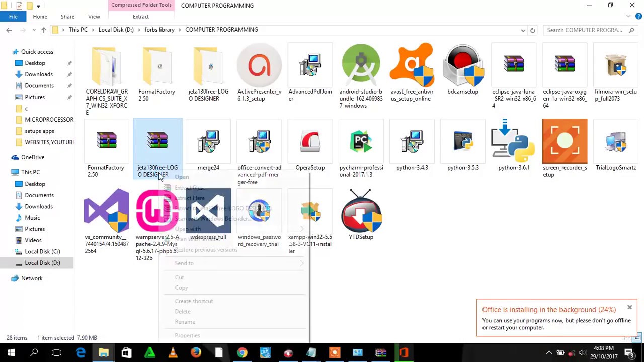Select the python-3.4.3 installer icon

(412, 142)
